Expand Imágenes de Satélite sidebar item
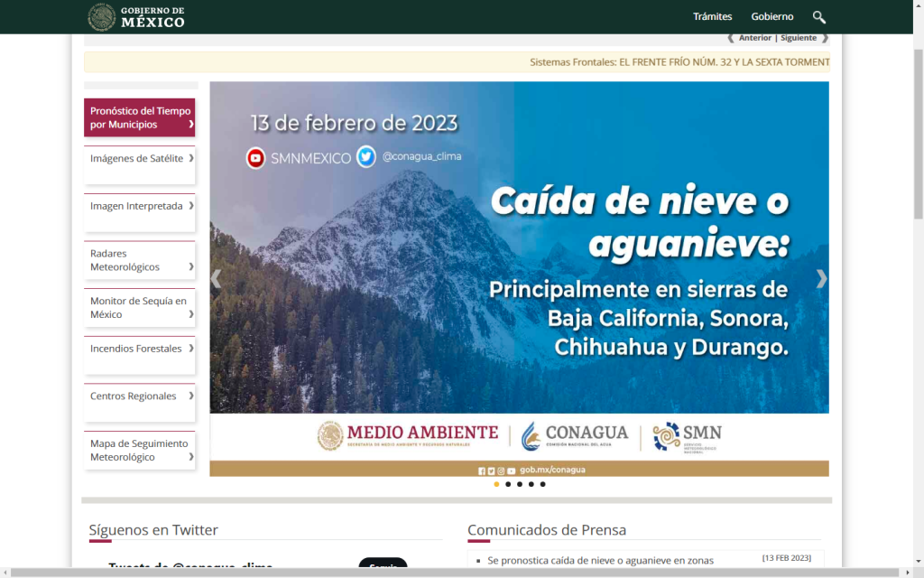Screen dimensions: 924x578 pyautogui.click(x=139, y=159)
